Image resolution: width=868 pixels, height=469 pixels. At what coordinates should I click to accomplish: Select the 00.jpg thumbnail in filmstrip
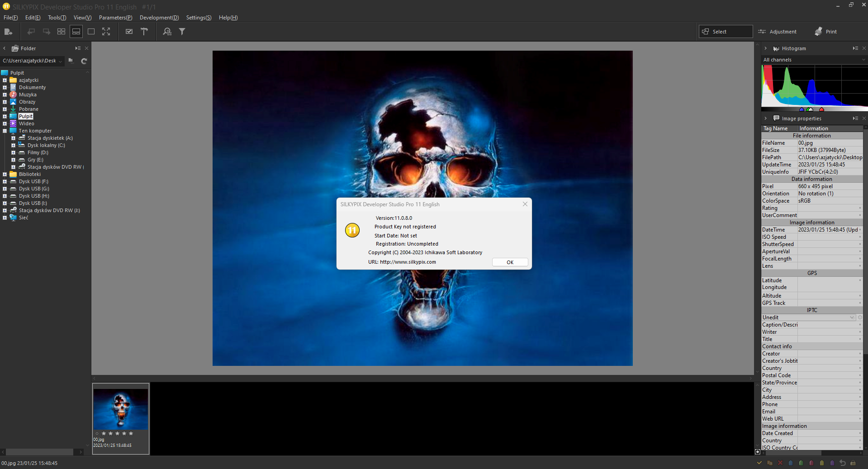coord(121,418)
